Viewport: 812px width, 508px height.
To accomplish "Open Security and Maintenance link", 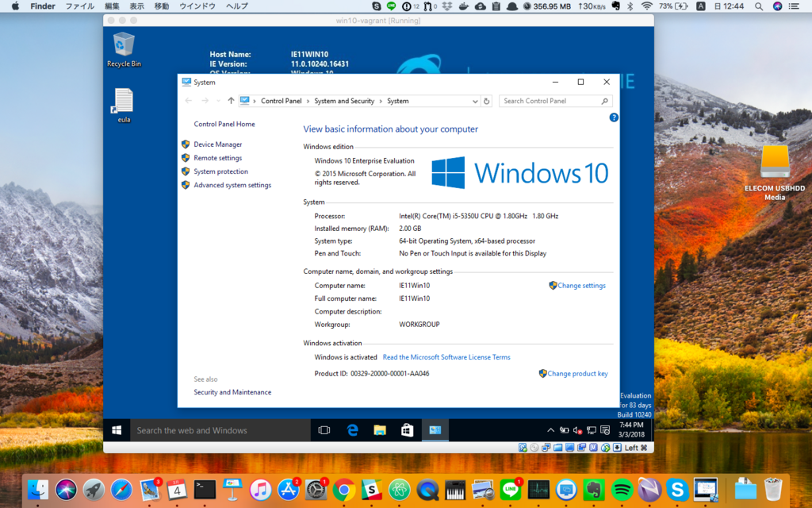I will [x=232, y=392].
